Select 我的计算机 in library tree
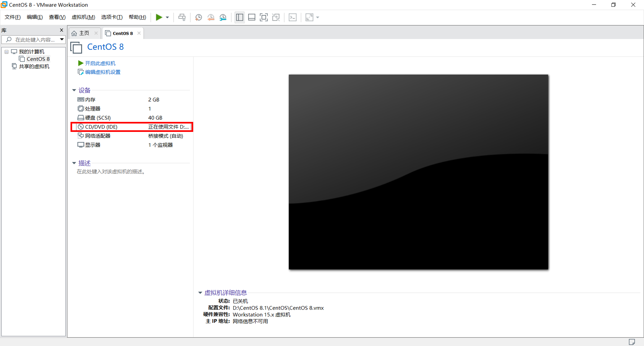Image resolution: width=644 pixels, height=346 pixels. [x=31, y=52]
